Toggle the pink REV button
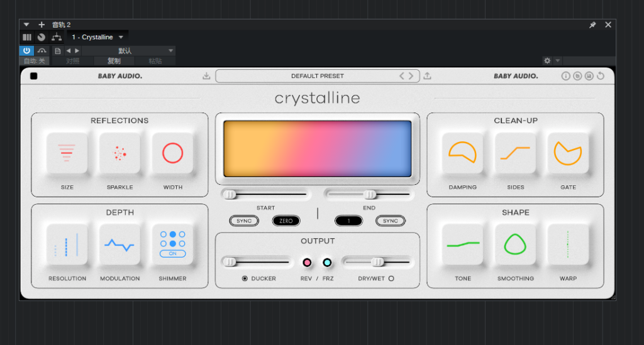This screenshot has height=345, width=644. [x=307, y=263]
